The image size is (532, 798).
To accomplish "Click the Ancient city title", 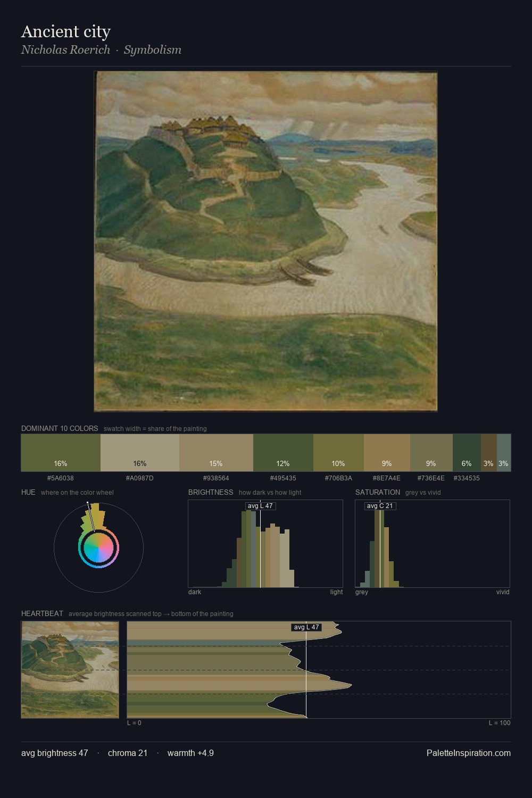I will coord(66,31).
